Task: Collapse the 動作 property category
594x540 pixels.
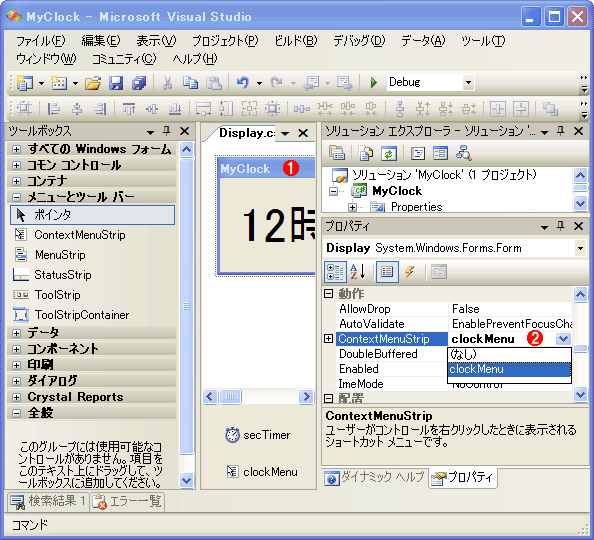Action: (x=329, y=294)
